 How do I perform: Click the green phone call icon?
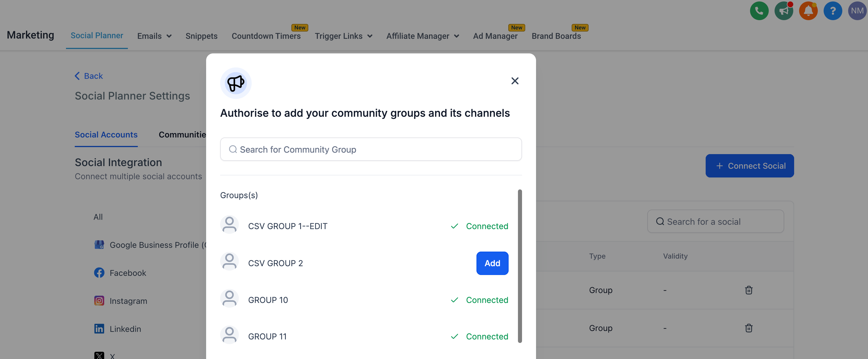759,11
